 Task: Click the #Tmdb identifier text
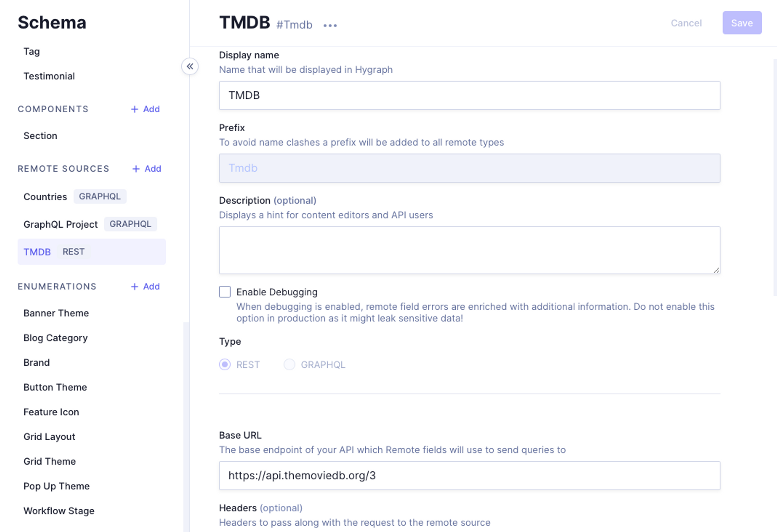[294, 25]
